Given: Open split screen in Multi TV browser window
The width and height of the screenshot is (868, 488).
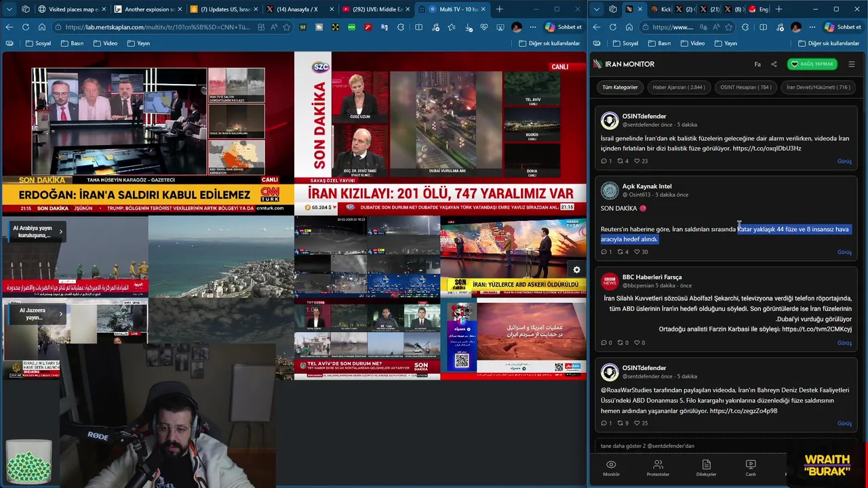Looking at the screenshot, I should tap(418, 27).
